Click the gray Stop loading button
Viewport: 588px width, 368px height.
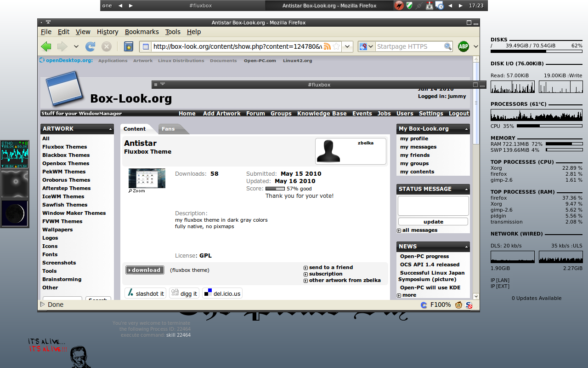point(107,46)
